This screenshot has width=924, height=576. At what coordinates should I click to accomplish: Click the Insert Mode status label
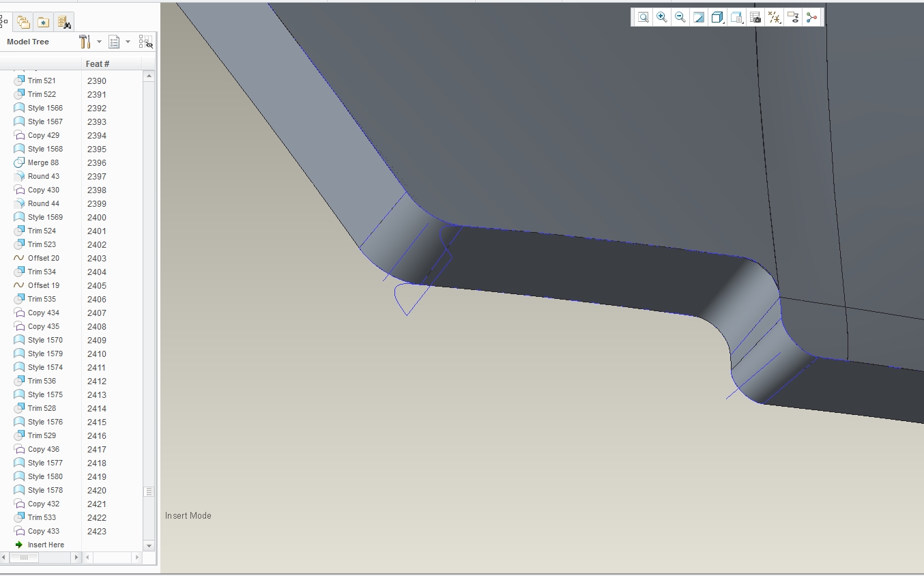[x=188, y=516]
